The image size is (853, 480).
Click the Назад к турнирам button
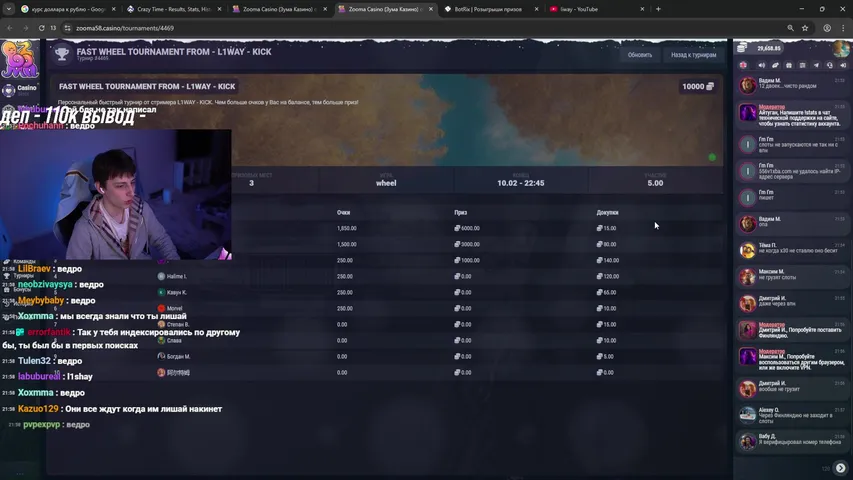[692, 55]
